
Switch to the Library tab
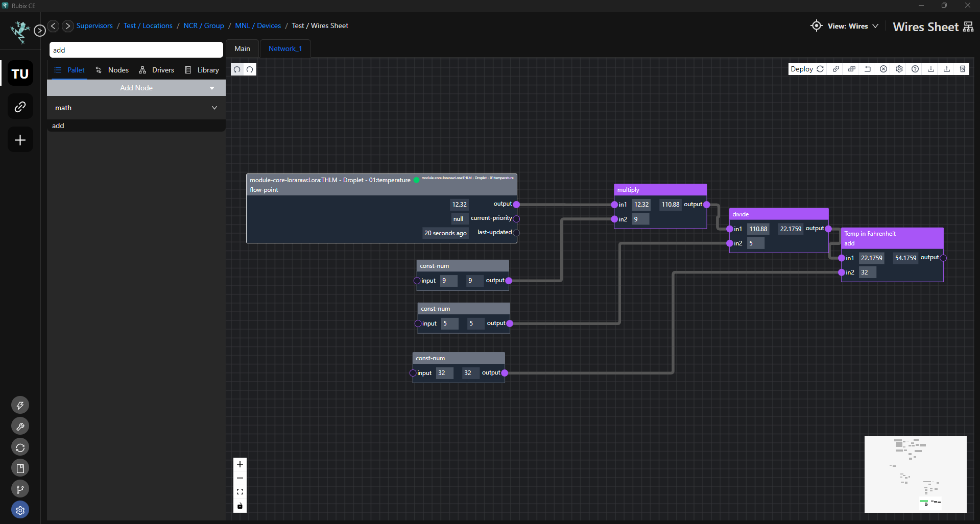[x=202, y=70]
